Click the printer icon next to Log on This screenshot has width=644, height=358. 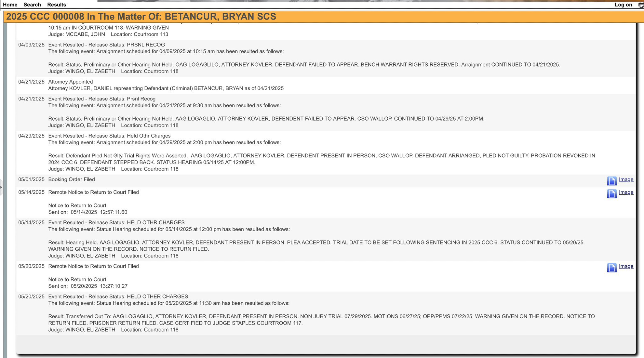(641, 5)
